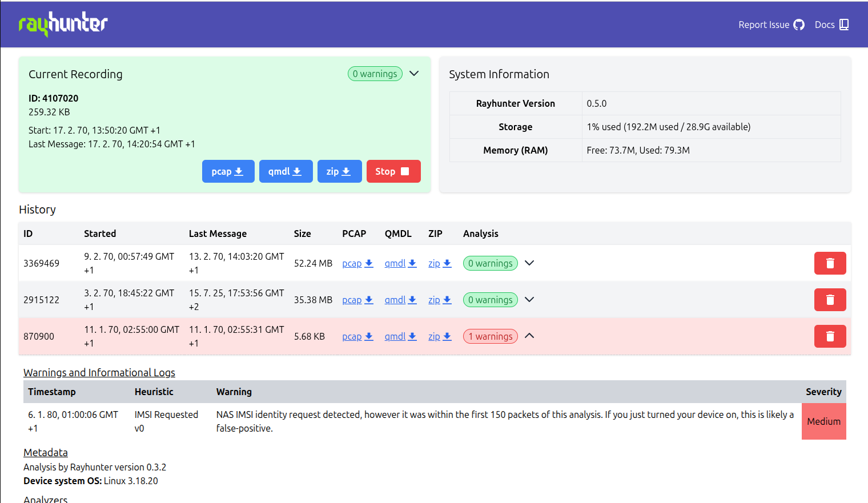Screen dimensions: 868x503
Task: Download qmdl for recording 2915122
Action: [x=400, y=300]
